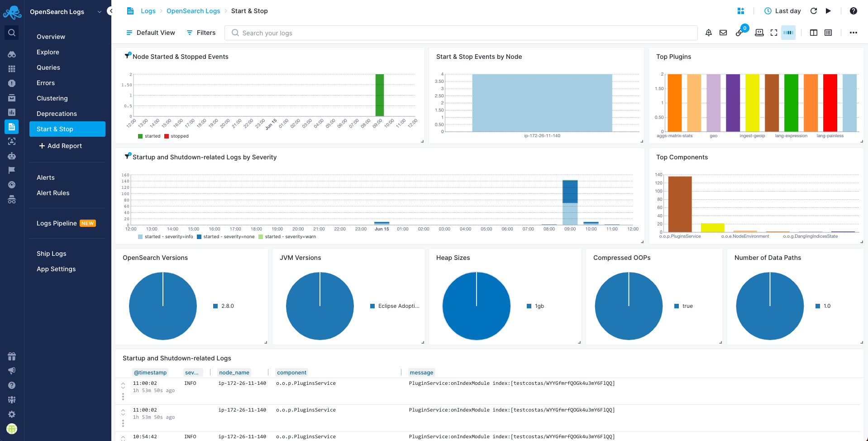The width and height of the screenshot is (868, 441).
Task: Click the message column header
Action: point(421,373)
